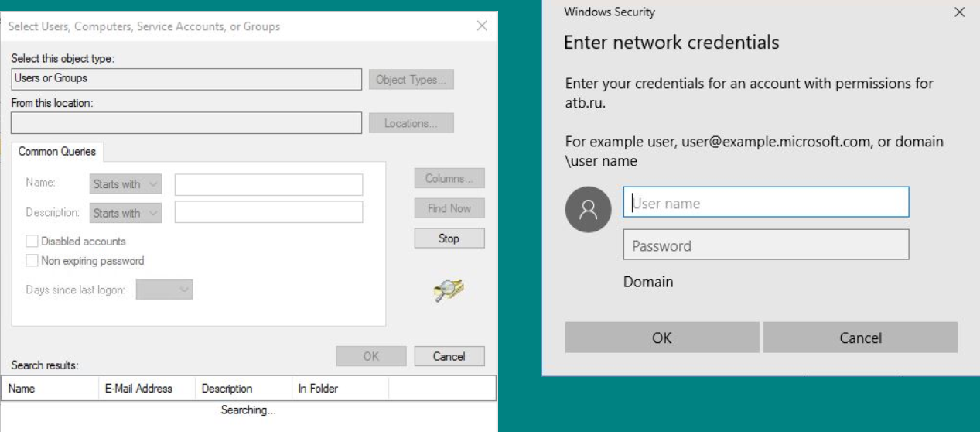Click the user avatar icon
Image resolution: width=980 pixels, height=432 pixels.
tap(589, 209)
